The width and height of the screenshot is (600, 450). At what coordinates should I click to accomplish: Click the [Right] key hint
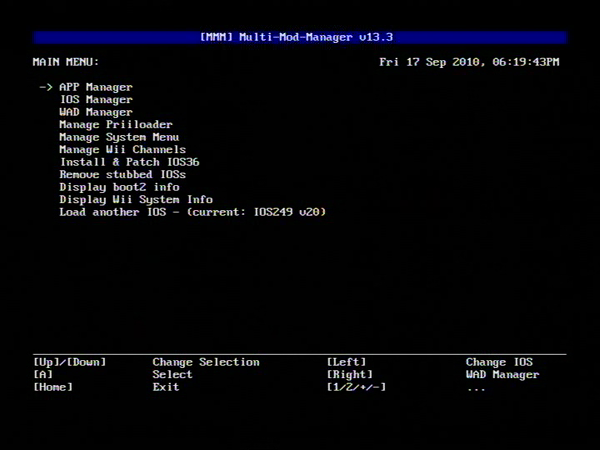coord(349,375)
